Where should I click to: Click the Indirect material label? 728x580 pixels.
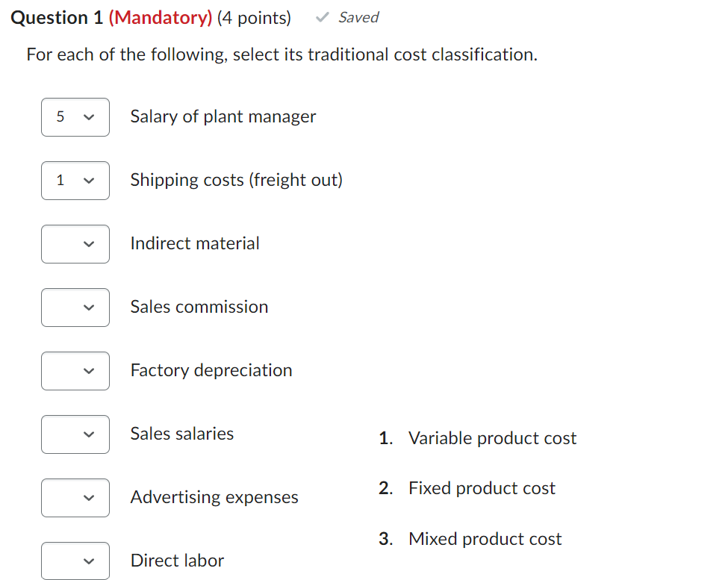[195, 243]
